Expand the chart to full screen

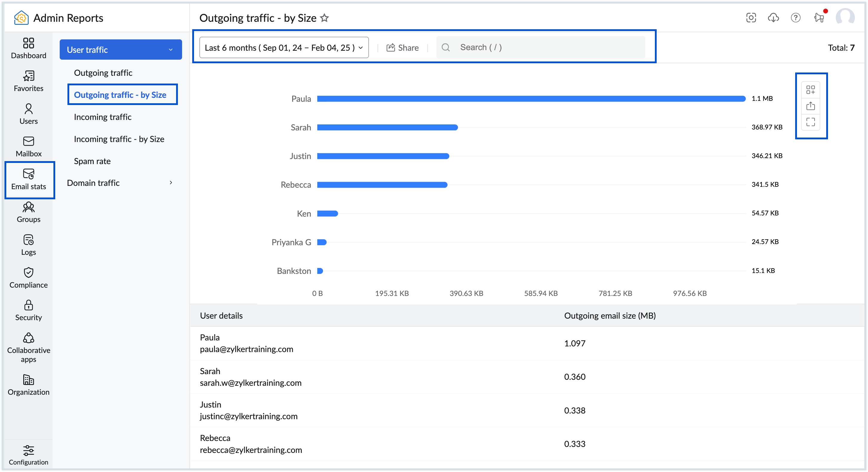click(x=811, y=122)
